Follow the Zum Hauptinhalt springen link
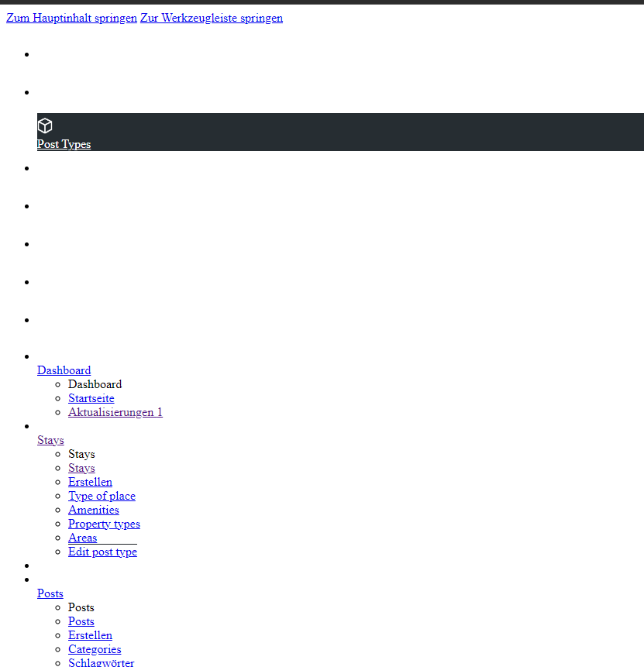 pos(71,17)
